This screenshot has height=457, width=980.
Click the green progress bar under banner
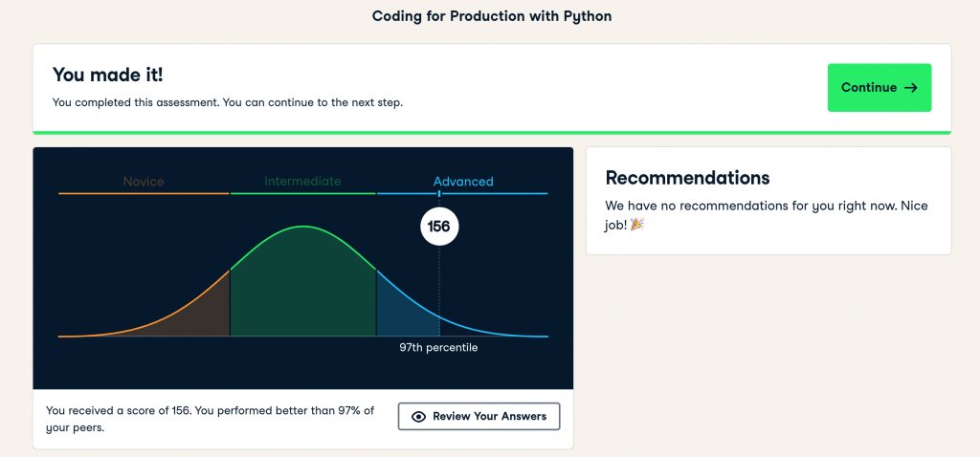[492, 132]
